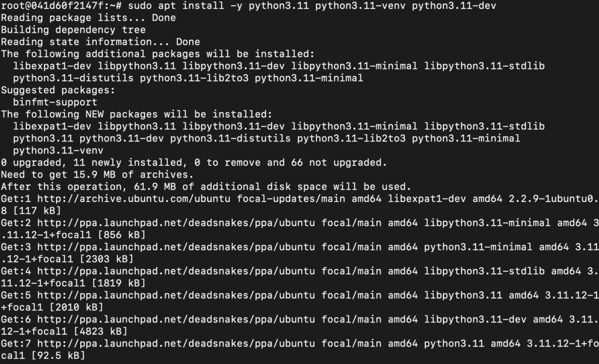
Task: Click the '0 upgraded, 11 newly installed' summary
Action: click(x=194, y=162)
